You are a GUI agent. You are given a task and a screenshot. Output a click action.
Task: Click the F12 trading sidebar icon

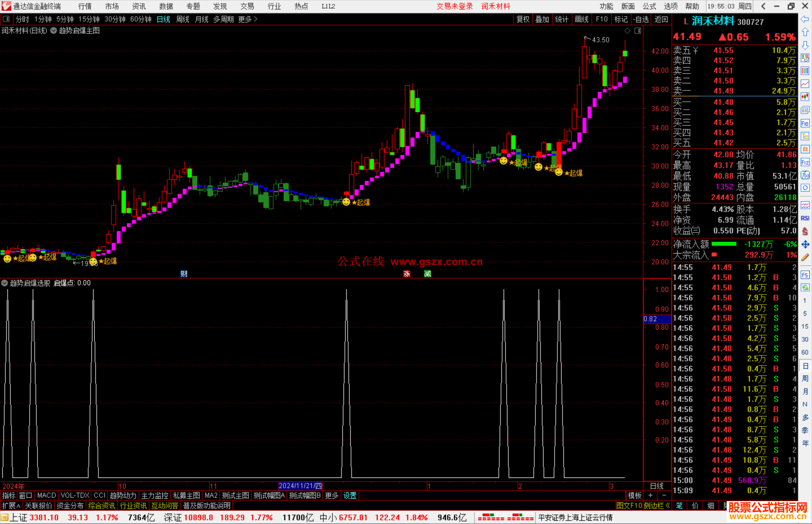(x=805, y=162)
